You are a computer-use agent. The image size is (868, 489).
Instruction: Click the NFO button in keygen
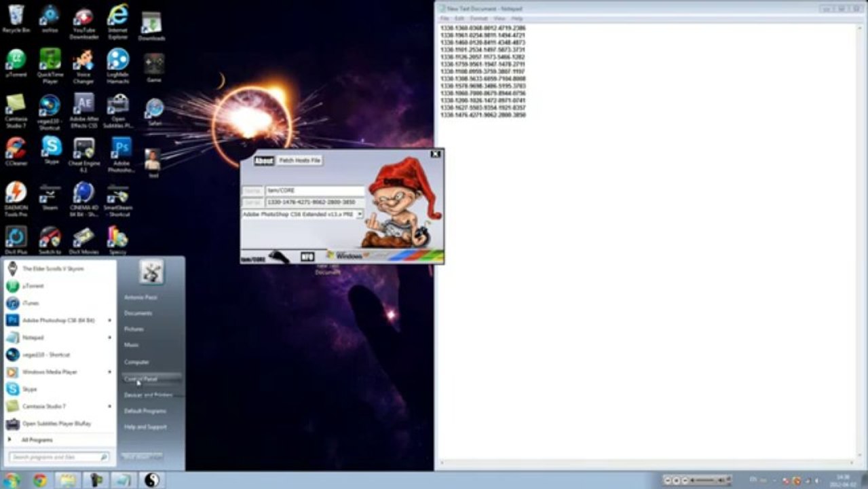click(x=307, y=257)
